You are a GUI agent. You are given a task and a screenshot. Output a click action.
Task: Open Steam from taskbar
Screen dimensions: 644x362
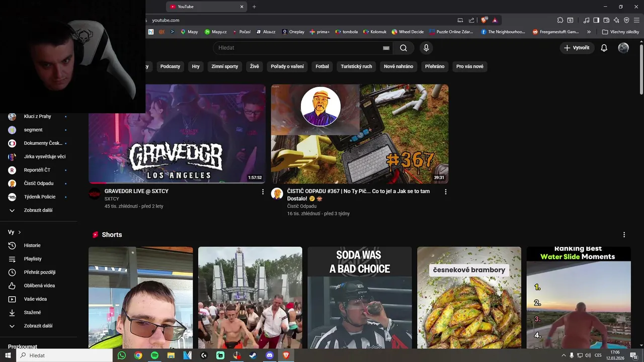[253, 355]
